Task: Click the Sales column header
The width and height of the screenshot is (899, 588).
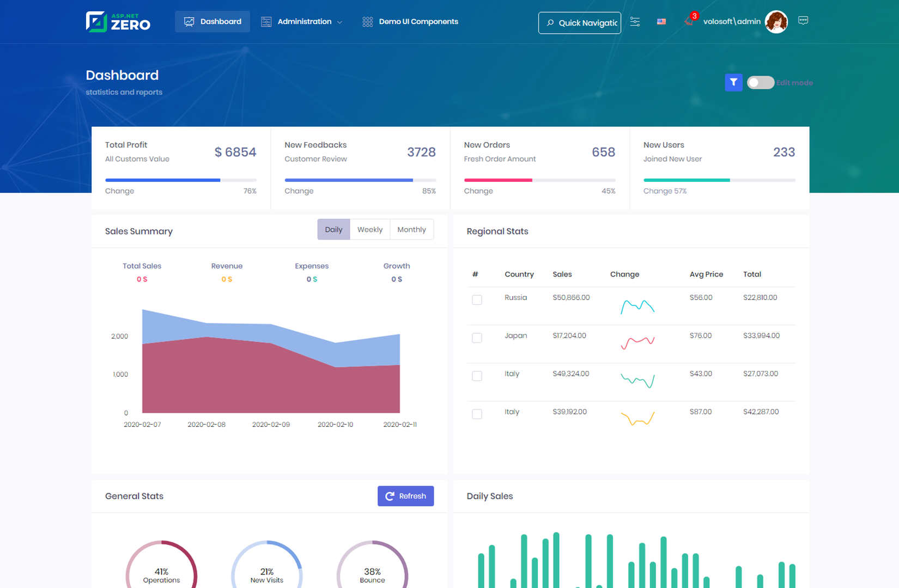Action: coord(562,274)
